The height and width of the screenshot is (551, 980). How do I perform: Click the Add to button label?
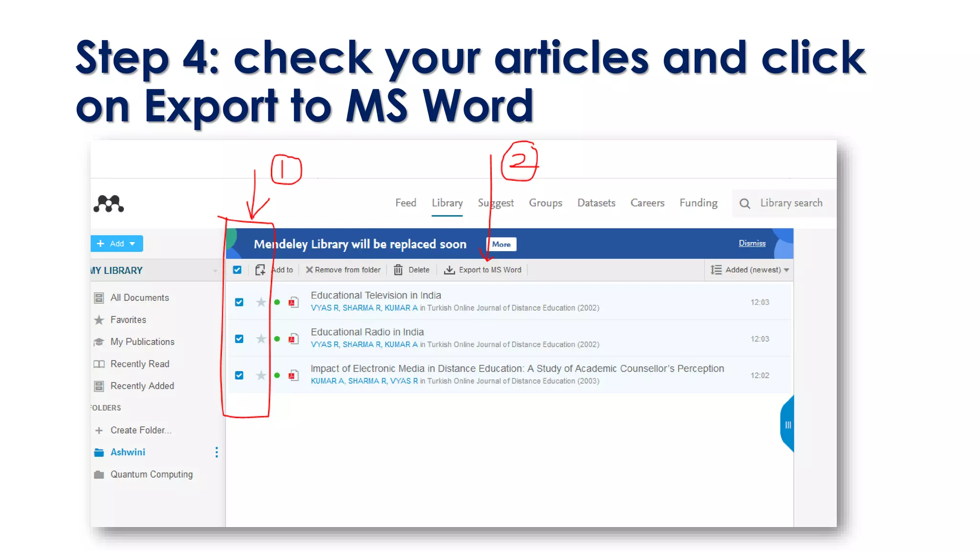click(282, 270)
